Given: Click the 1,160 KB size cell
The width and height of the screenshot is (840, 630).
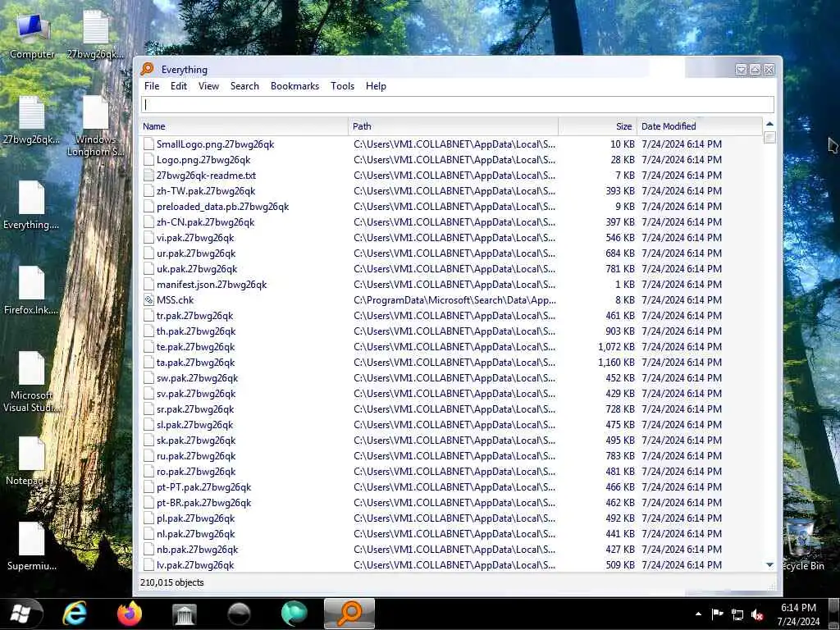Looking at the screenshot, I should pos(616,362).
